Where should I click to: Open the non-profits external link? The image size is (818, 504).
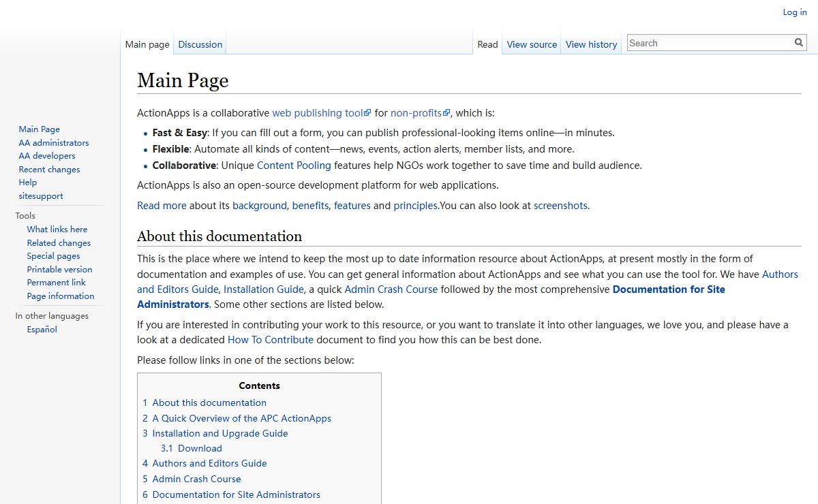coord(421,113)
